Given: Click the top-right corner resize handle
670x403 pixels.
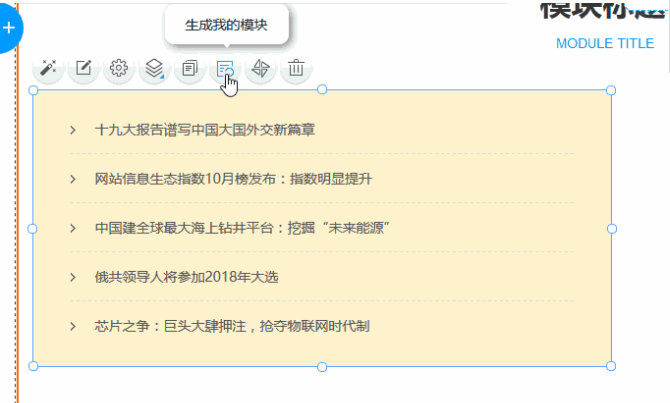Looking at the screenshot, I should pyautogui.click(x=611, y=90).
